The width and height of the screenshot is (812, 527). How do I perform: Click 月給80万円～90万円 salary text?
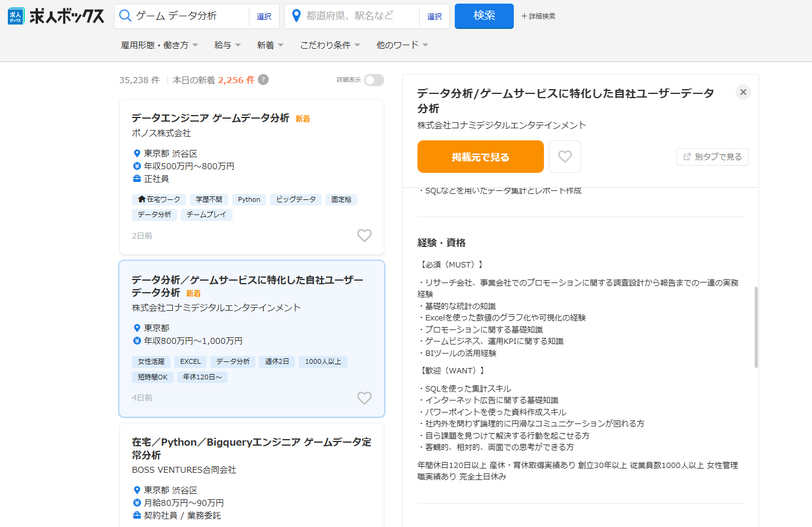(184, 503)
